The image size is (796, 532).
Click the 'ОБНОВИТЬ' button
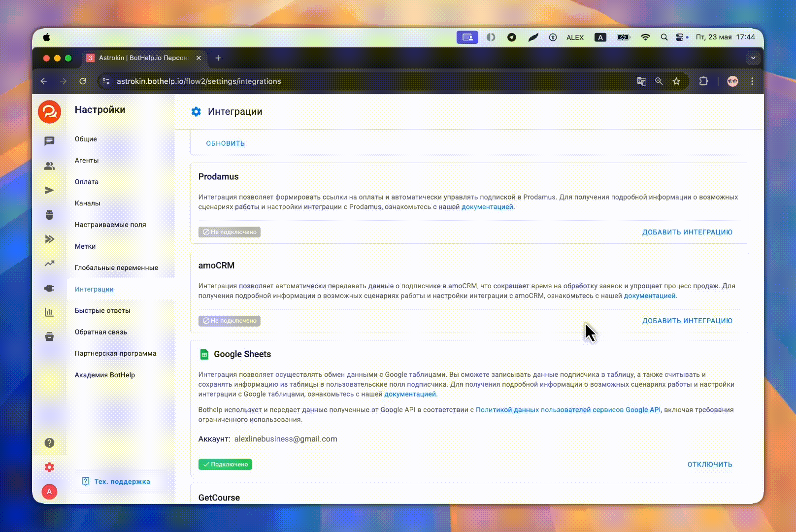click(225, 143)
